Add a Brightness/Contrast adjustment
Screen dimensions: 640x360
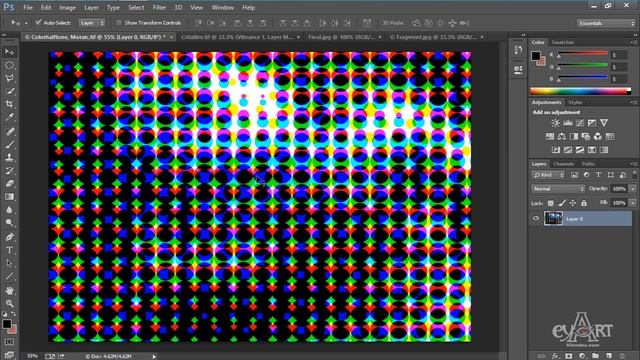point(556,123)
